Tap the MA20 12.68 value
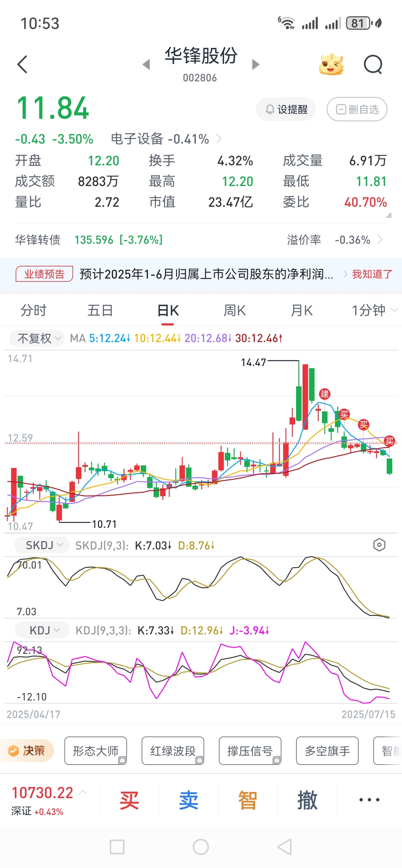 [208, 338]
